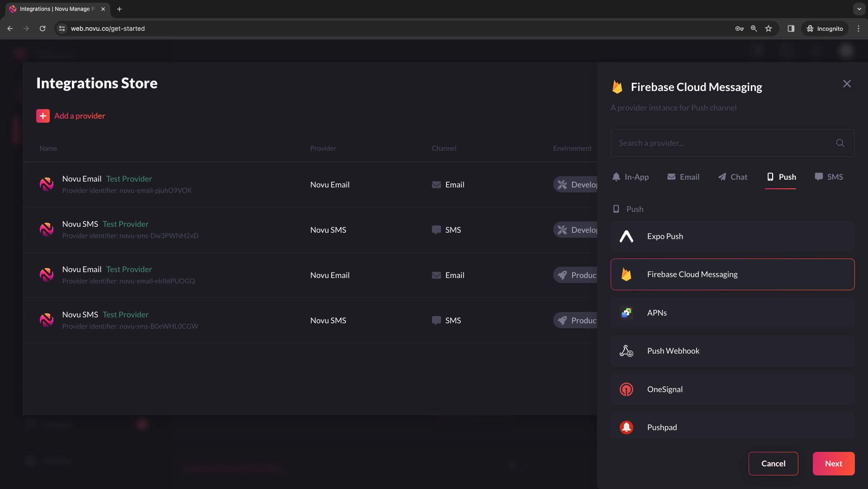Click Novu logo in the ekIIdPUOGQ email row
868x489 pixels.
[x=47, y=275]
